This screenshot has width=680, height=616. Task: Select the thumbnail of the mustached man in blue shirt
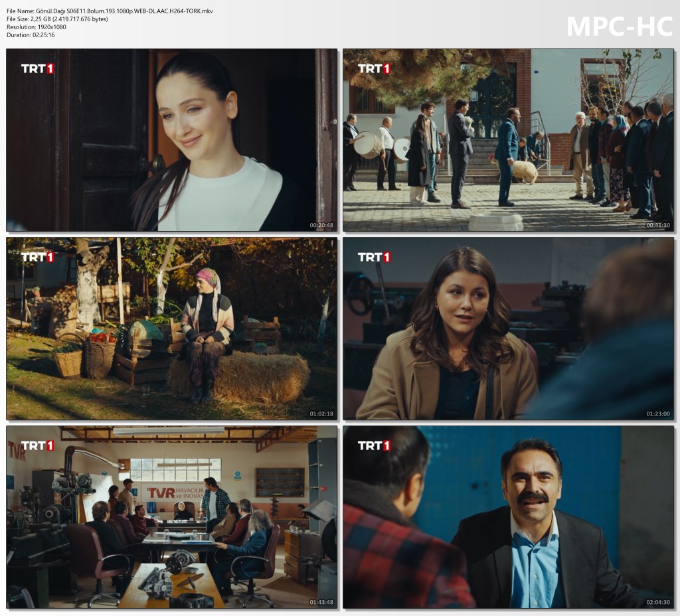click(x=508, y=517)
